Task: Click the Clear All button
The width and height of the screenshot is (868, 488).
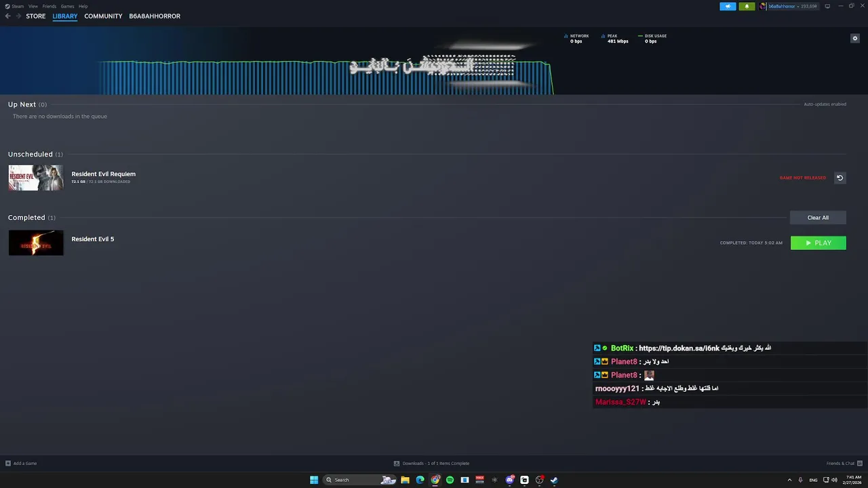Action: pyautogui.click(x=818, y=218)
